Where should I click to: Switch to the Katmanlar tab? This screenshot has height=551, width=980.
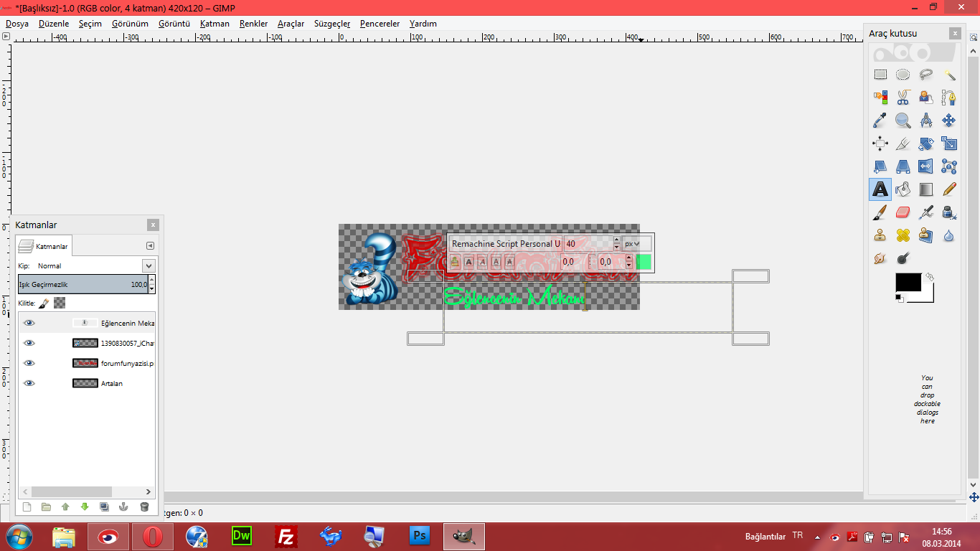click(x=44, y=246)
